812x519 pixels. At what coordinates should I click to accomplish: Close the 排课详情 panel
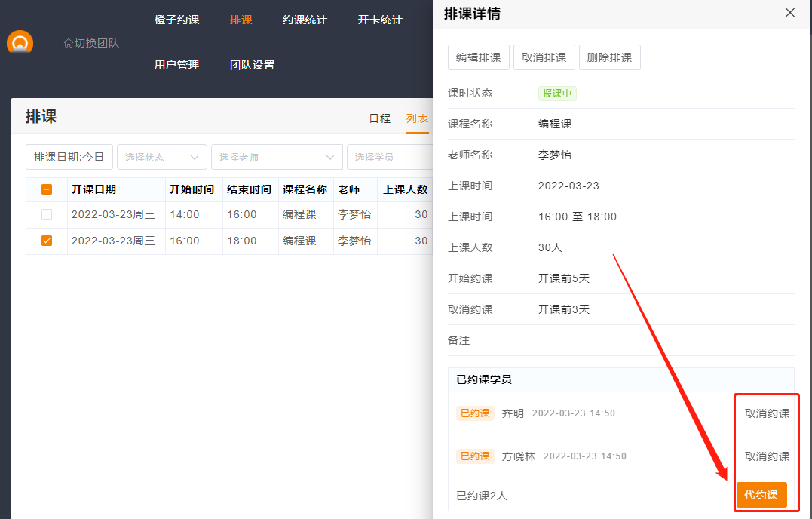tap(789, 13)
